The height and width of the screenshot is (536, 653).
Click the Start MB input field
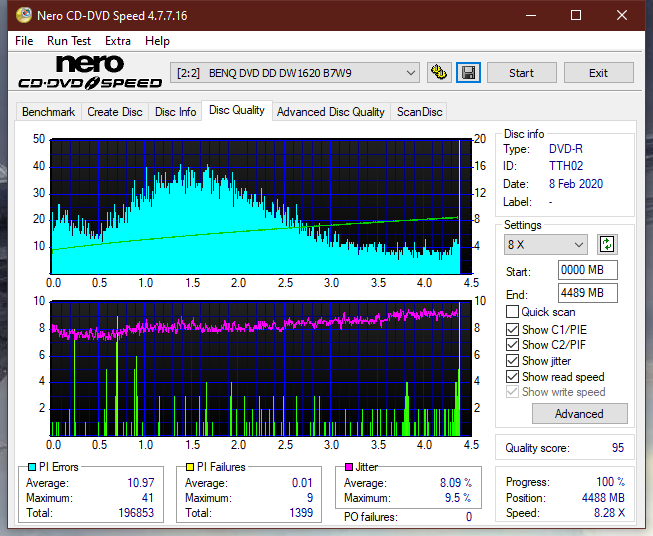[x=587, y=270]
